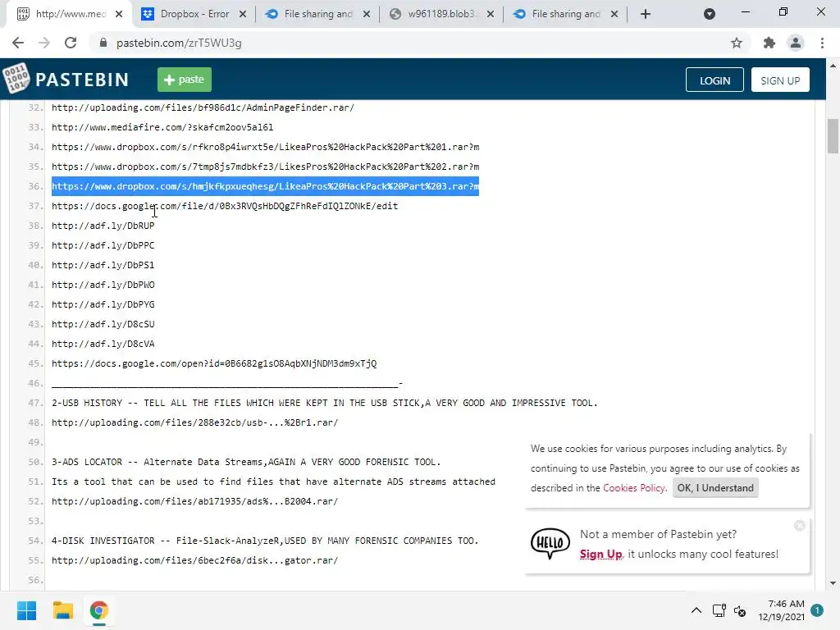View site info via the padlock icon
Image resolution: width=840 pixels, height=630 pixels.
click(x=103, y=43)
